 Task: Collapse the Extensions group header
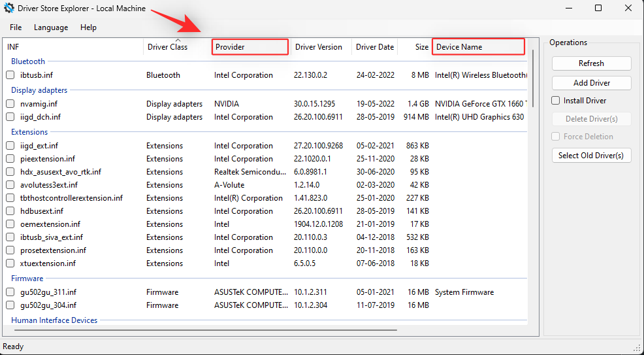click(29, 132)
